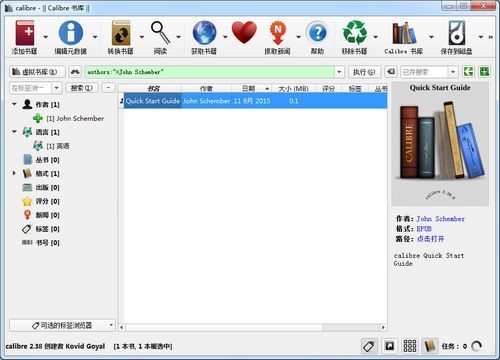Click the Add books red book icon
This screenshot has height=360, width=500.
[25, 33]
